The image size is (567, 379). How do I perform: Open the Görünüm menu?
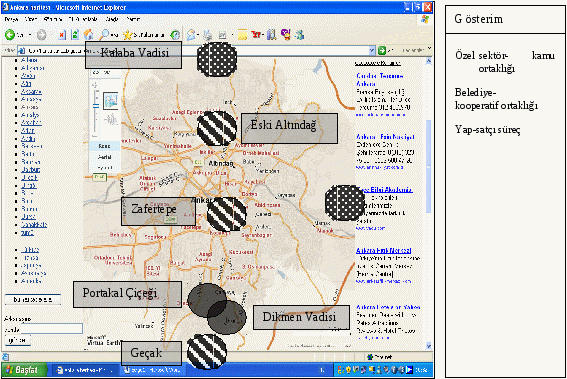pyautogui.click(x=52, y=19)
